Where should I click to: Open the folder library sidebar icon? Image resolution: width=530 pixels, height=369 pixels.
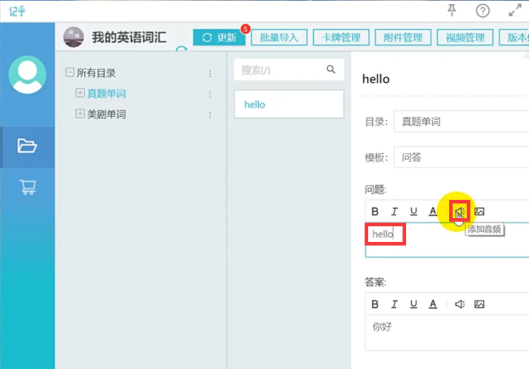point(27,146)
